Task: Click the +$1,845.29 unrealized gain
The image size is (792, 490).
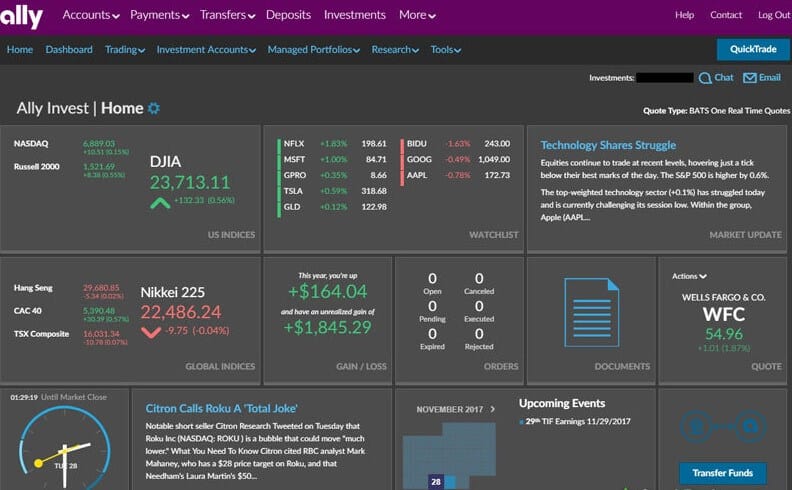Action: point(327,327)
